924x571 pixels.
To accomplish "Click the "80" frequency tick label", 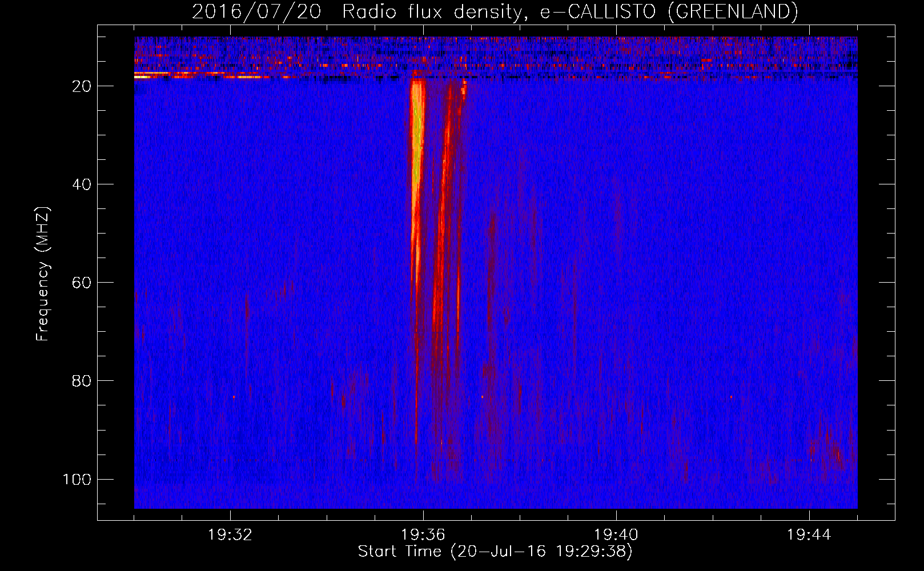I will (x=82, y=381).
